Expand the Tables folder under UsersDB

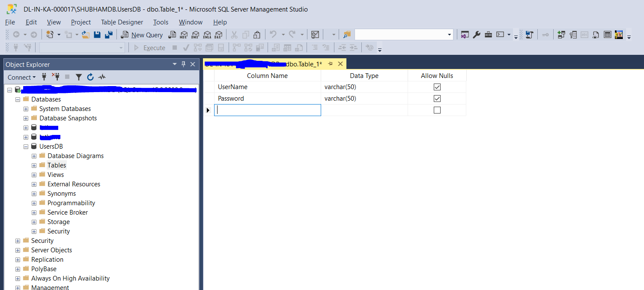point(34,165)
